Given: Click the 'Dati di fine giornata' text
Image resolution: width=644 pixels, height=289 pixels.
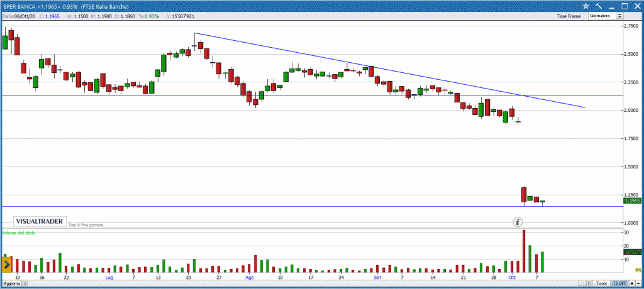Looking at the screenshot, I should (x=86, y=225).
